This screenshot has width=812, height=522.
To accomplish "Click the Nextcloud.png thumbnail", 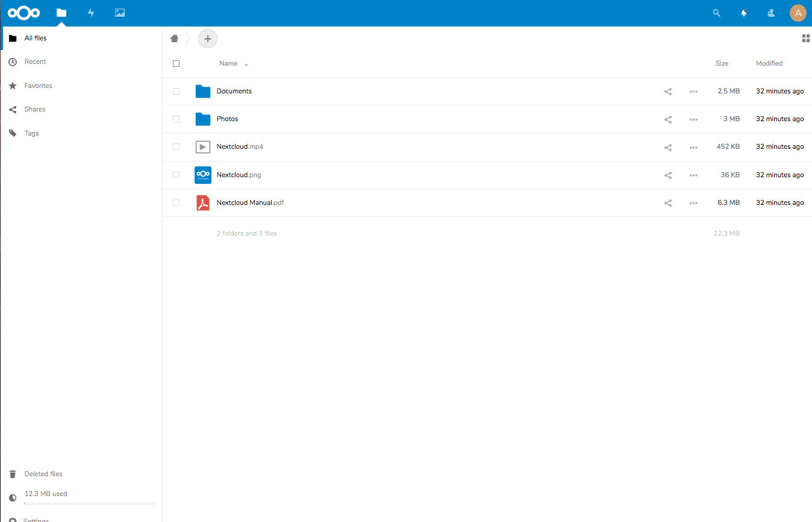I will (x=203, y=175).
